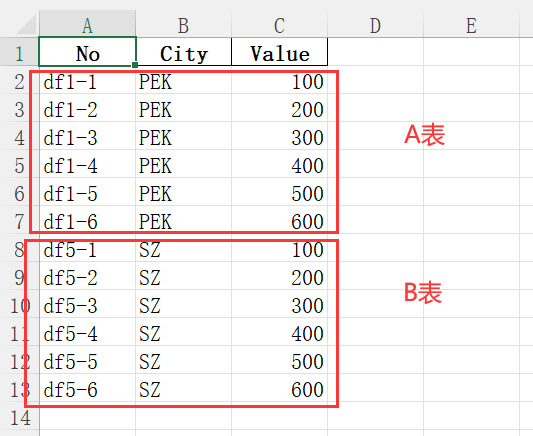Click SZ cell in row 11
This screenshot has width=533, height=436.
point(184,332)
